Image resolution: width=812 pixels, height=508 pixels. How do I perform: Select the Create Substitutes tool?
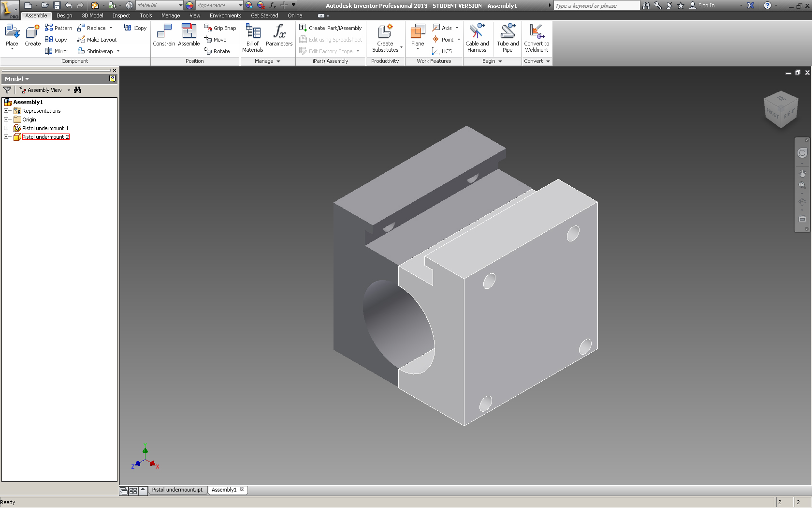[385, 38]
